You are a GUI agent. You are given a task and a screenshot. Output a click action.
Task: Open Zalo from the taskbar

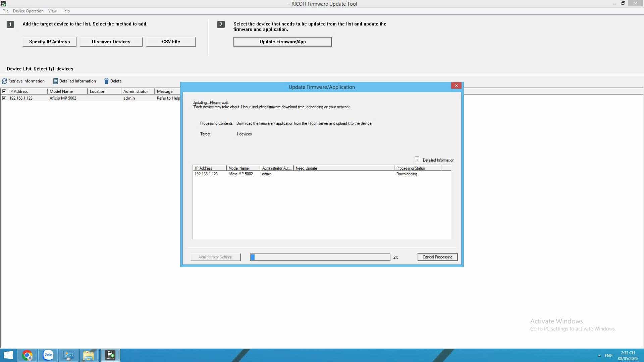[x=48, y=355]
